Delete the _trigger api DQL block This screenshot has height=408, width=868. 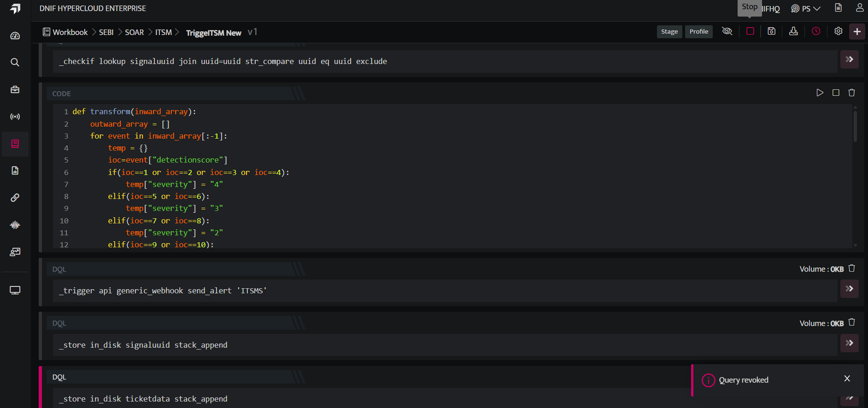[852, 268]
